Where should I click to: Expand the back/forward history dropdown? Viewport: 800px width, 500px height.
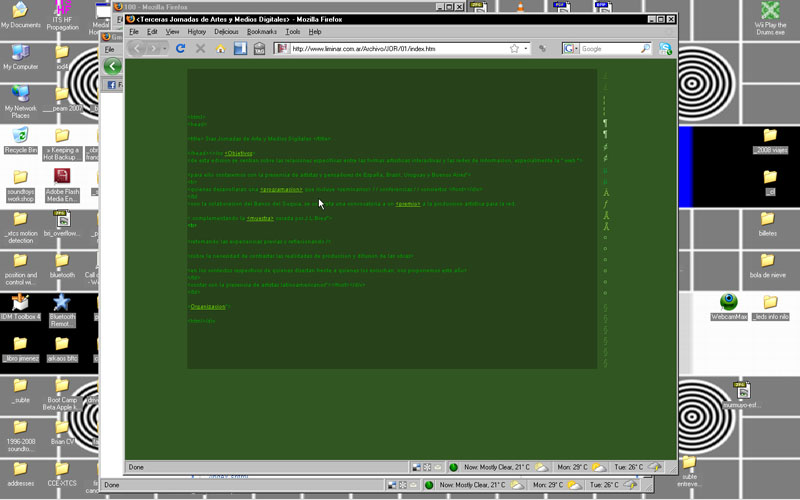165,48
